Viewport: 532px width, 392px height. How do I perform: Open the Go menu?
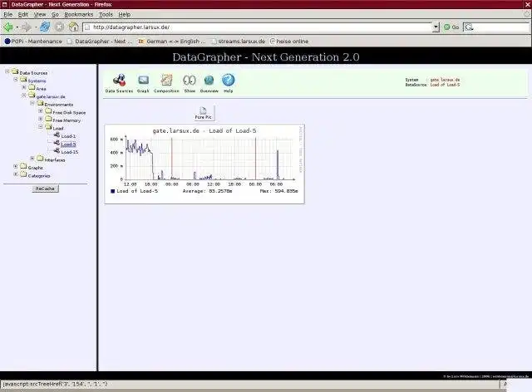pyautogui.click(x=55, y=14)
